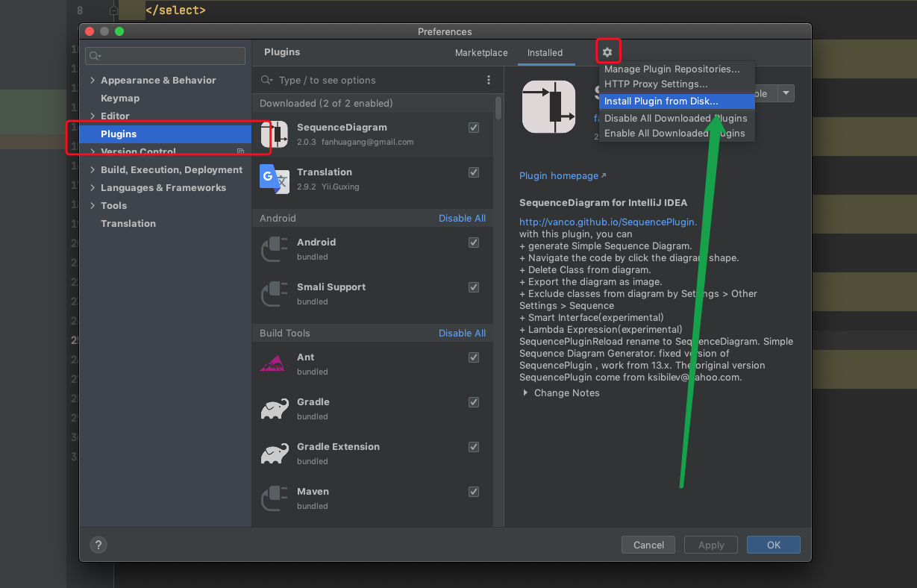Open the plugins gear settings icon
Image resolution: width=917 pixels, height=588 pixels.
(x=607, y=51)
